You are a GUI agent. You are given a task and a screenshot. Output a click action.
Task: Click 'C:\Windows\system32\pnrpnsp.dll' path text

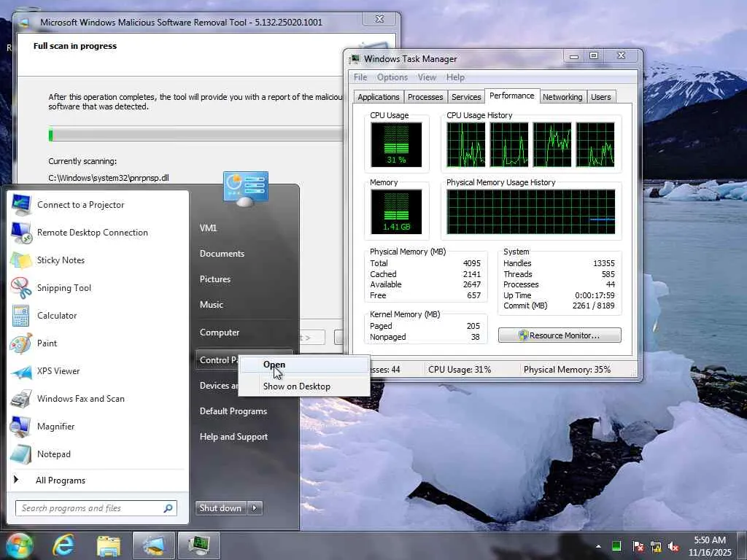click(x=109, y=178)
